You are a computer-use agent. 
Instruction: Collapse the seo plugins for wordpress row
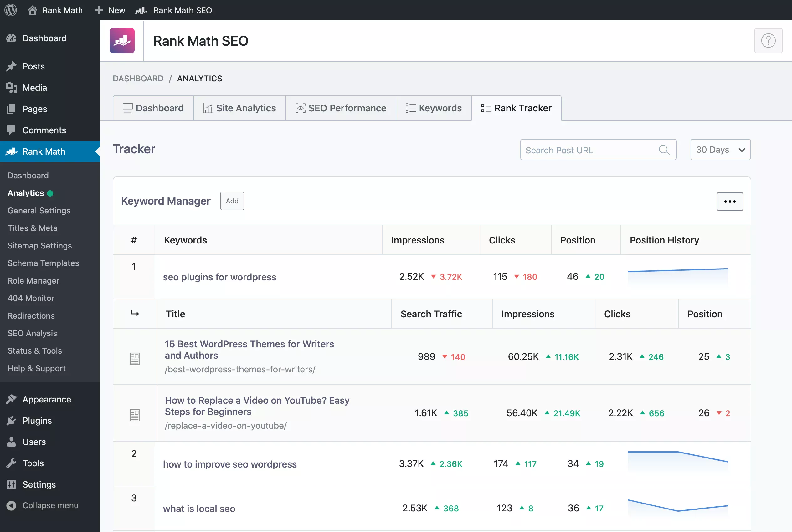click(x=219, y=277)
